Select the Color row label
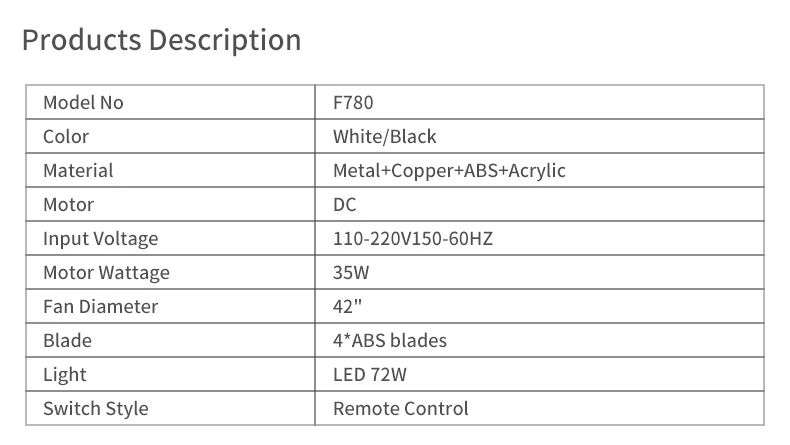 pos(66,137)
